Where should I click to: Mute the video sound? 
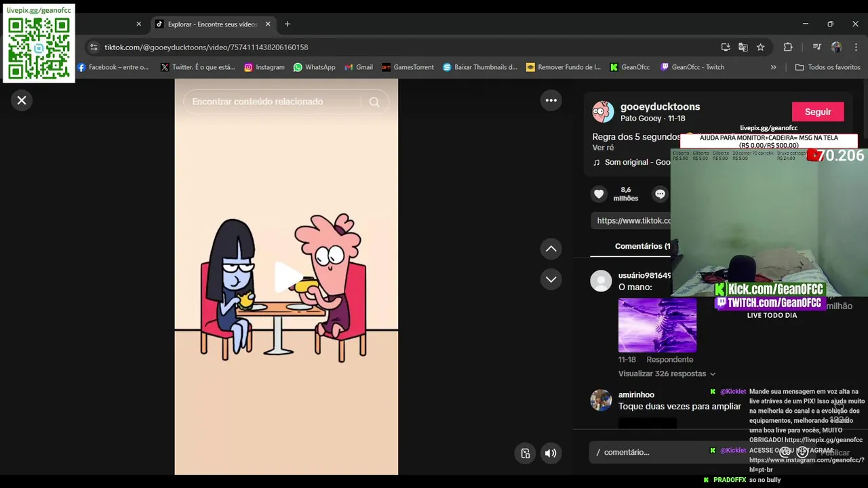click(x=551, y=453)
